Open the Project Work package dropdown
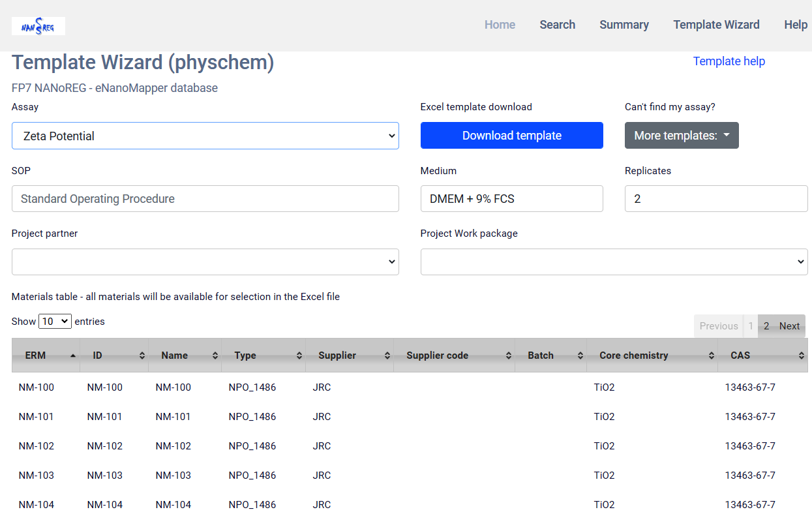This screenshot has height=514, width=812. point(614,262)
